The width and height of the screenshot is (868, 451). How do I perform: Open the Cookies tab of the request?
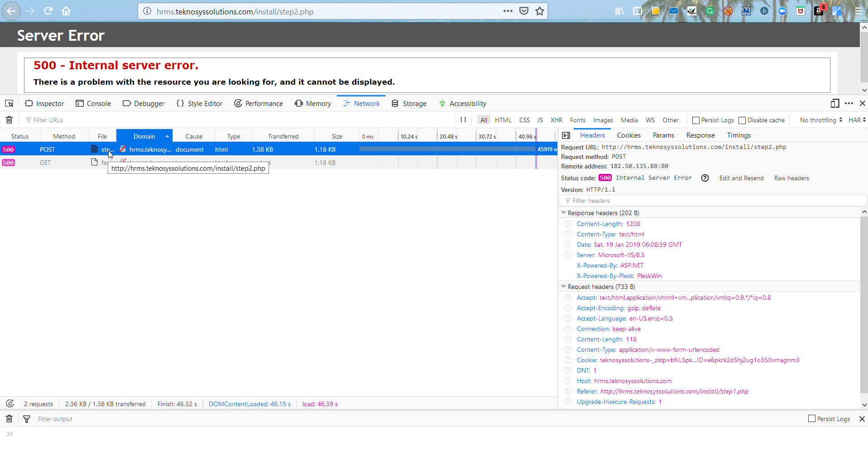click(x=628, y=135)
